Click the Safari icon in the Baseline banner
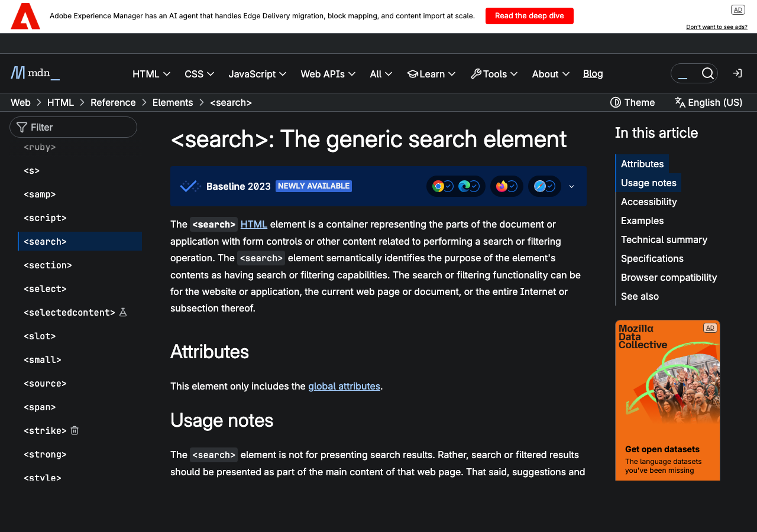Screen dimensions: 757x532 539,186
